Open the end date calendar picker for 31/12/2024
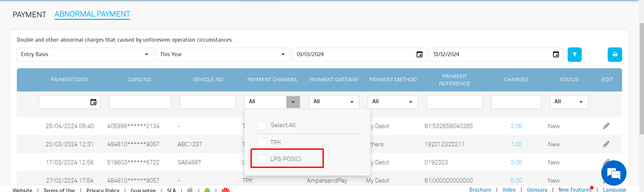Screen dimensions: 644x192 point(556,54)
